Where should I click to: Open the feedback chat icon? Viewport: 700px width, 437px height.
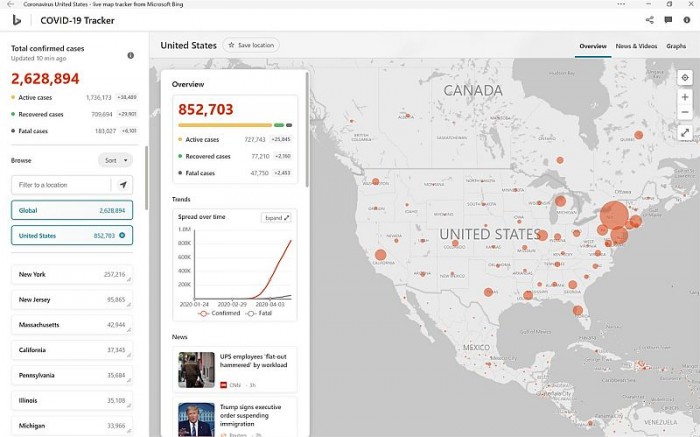tap(668, 20)
